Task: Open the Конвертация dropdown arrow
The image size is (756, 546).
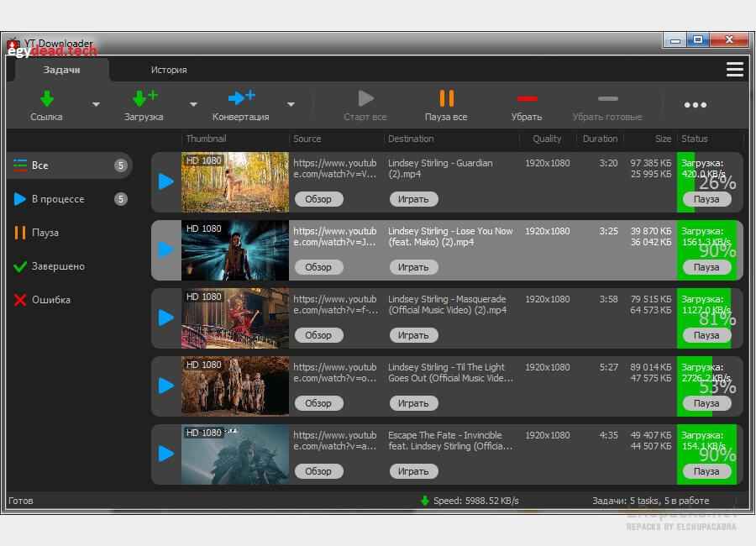Action: coord(291,105)
